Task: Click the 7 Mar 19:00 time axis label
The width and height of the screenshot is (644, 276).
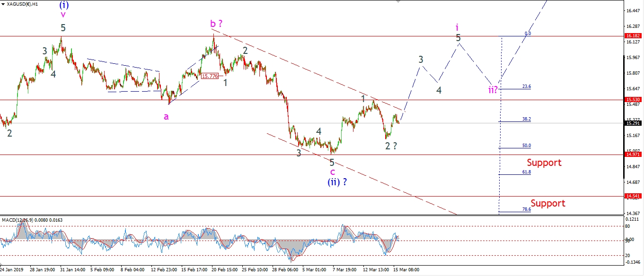Action: 344,270
